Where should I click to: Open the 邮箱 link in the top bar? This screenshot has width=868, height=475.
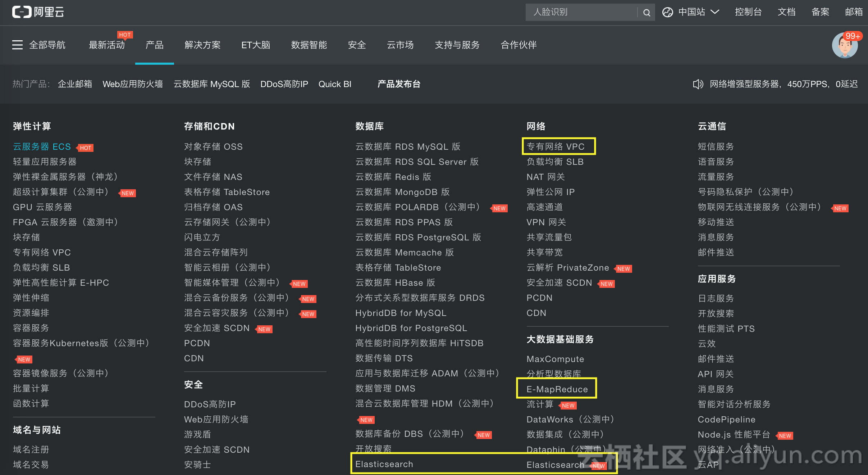(854, 12)
